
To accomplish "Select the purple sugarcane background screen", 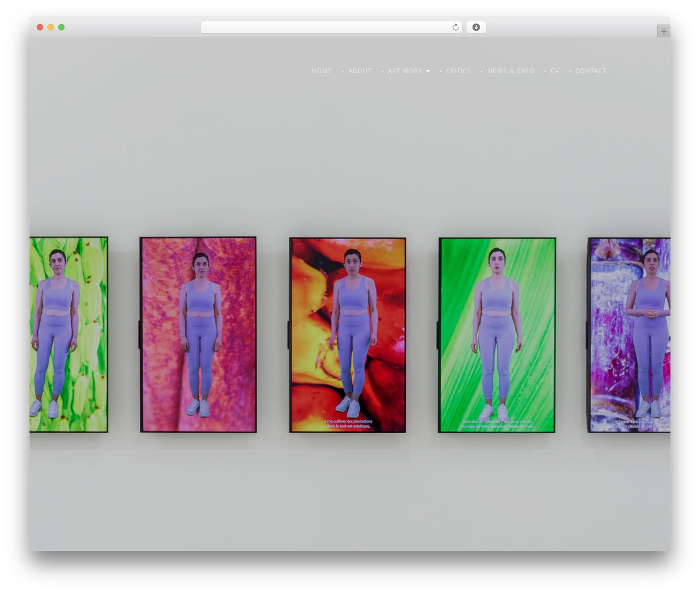I will pyautogui.click(x=629, y=335).
